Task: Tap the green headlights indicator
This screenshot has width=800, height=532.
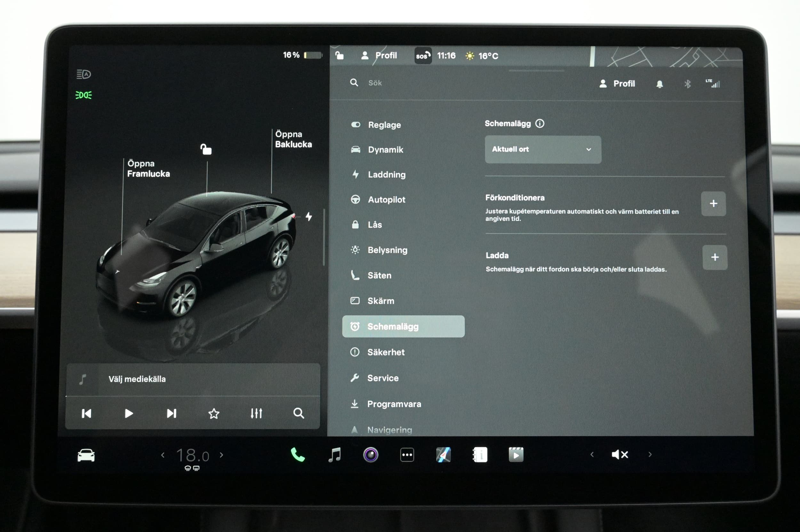Action: [84, 95]
